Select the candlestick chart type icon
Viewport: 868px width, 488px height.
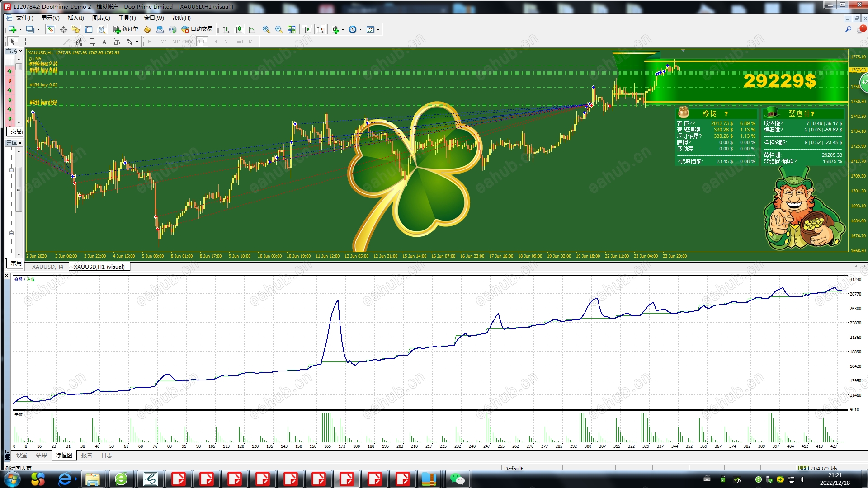click(239, 29)
